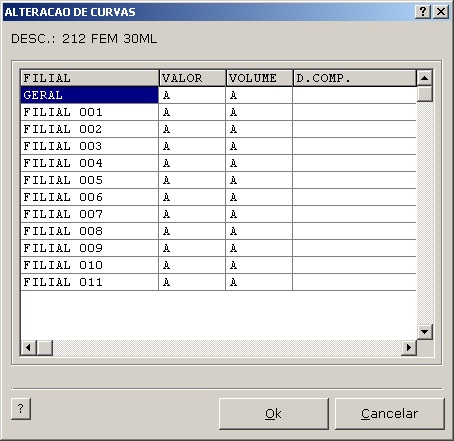The image size is (454, 441).
Task: Click the D.COMP. column header
Action: [x=355, y=78]
